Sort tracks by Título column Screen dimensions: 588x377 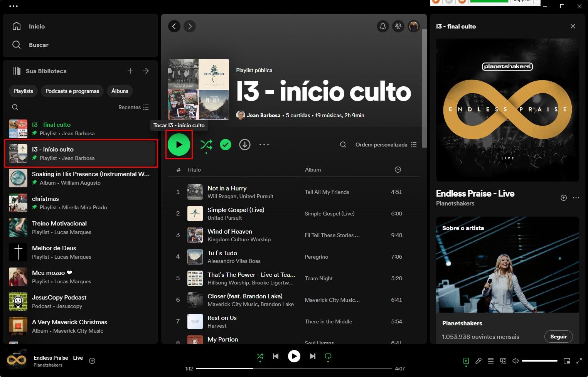pyautogui.click(x=194, y=170)
